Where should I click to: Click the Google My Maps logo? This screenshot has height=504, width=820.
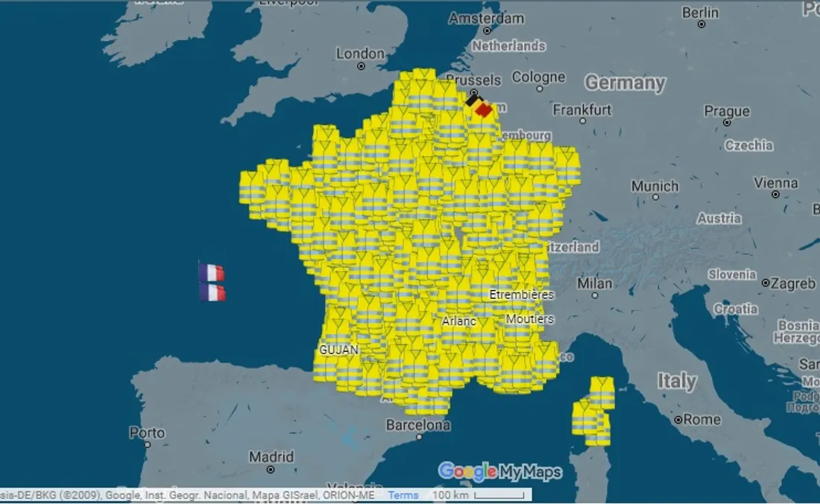click(499, 472)
